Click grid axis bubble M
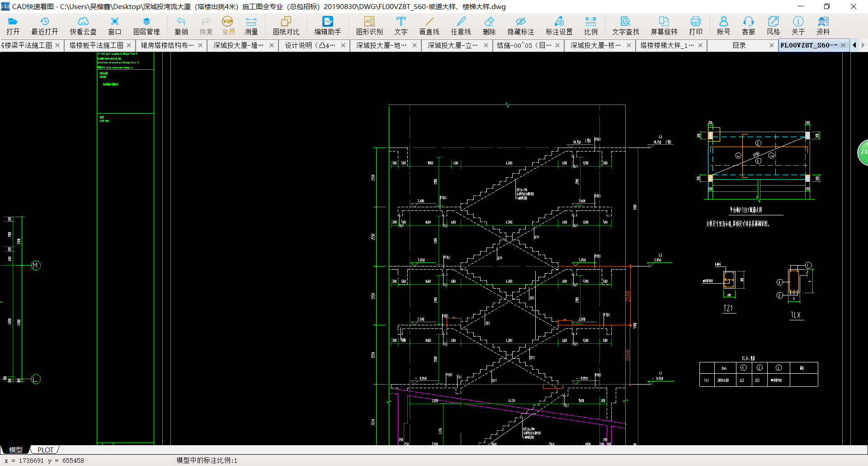 (36, 266)
